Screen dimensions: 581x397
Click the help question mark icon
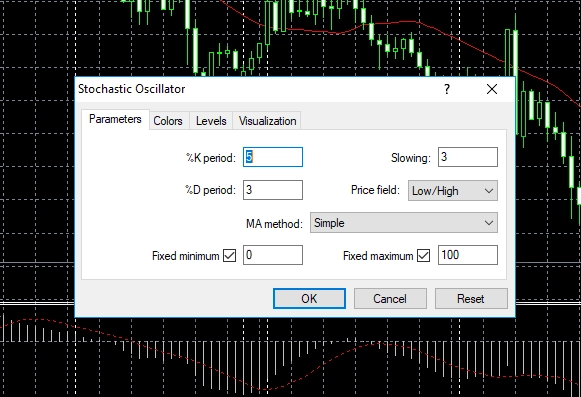click(447, 89)
